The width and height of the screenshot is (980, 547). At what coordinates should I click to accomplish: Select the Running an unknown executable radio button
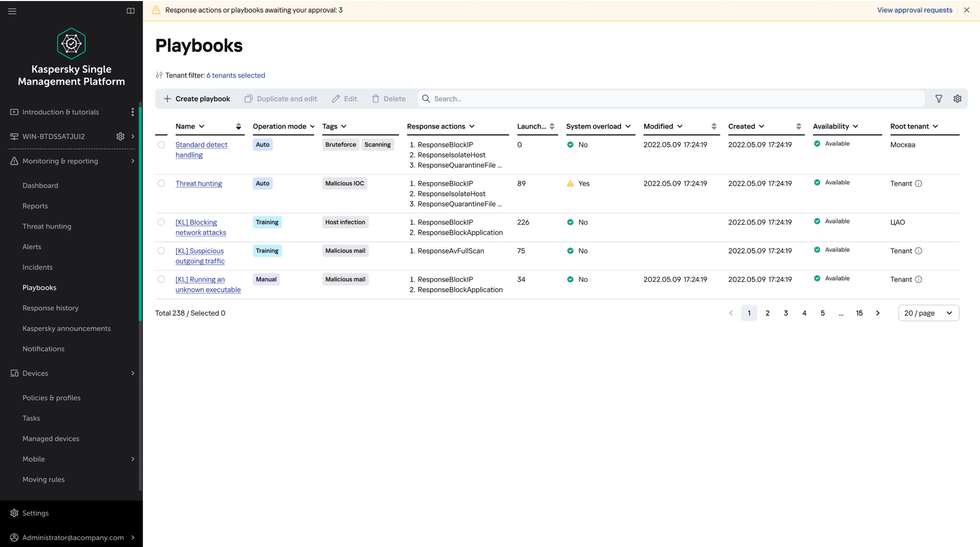(161, 280)
